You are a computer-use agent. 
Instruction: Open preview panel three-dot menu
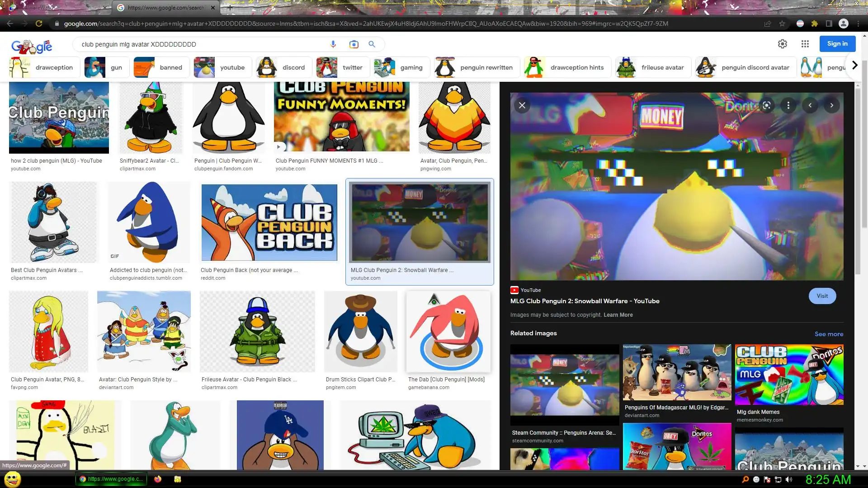pyautogui.click(x=788, y=105)
